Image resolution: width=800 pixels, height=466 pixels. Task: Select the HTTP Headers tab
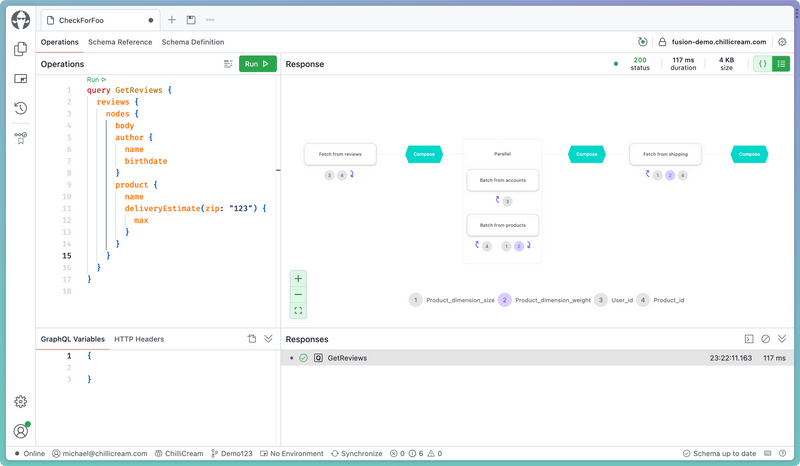point(139,339)
